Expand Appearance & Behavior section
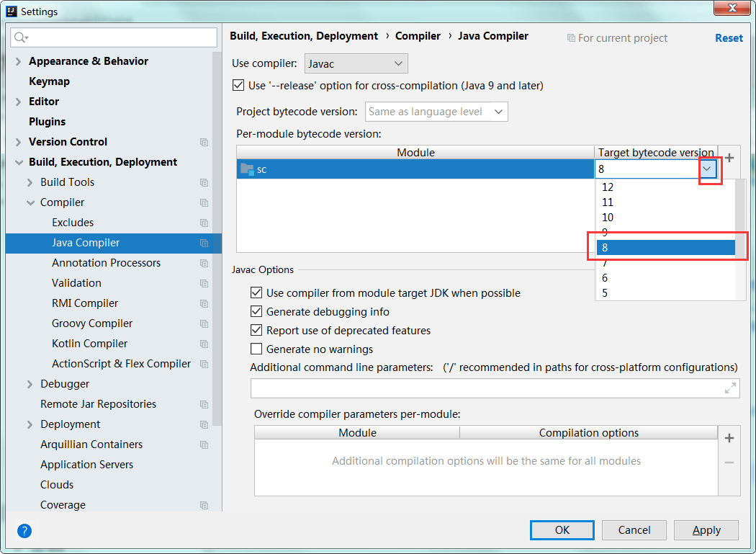Screen dimensions: 756x554 [18, 61]
